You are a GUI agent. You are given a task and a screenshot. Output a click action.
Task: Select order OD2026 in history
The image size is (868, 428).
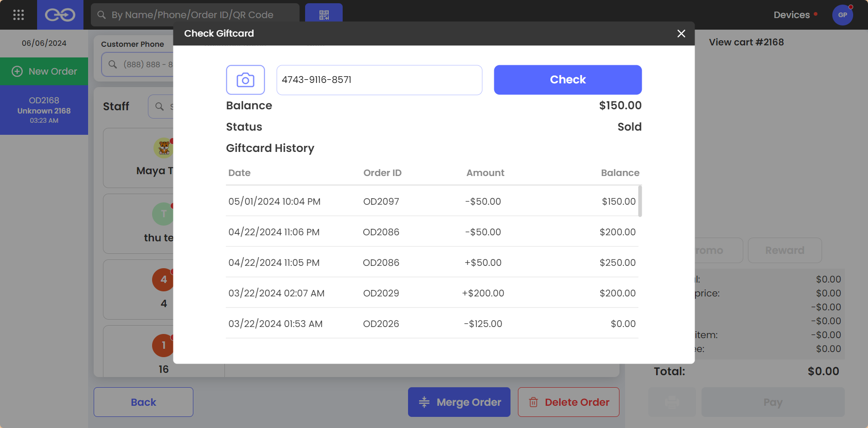pyautogui.click(x=432, y=323)
